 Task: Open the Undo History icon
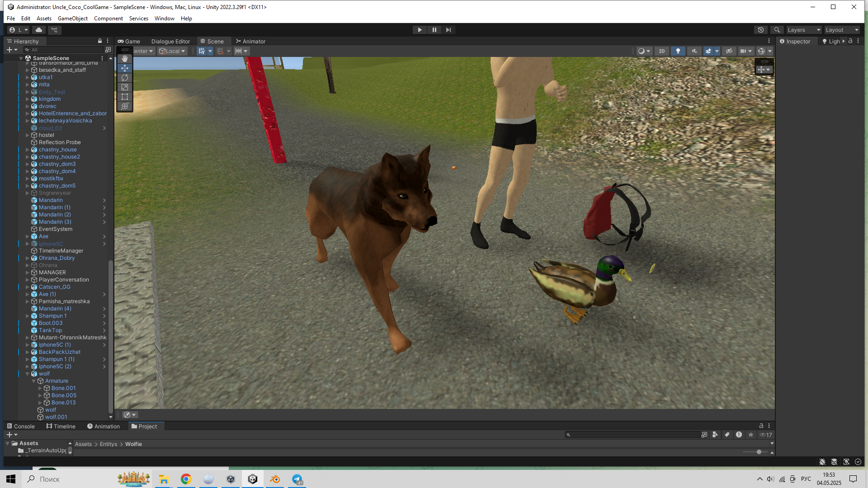click(x=761, y=30)
